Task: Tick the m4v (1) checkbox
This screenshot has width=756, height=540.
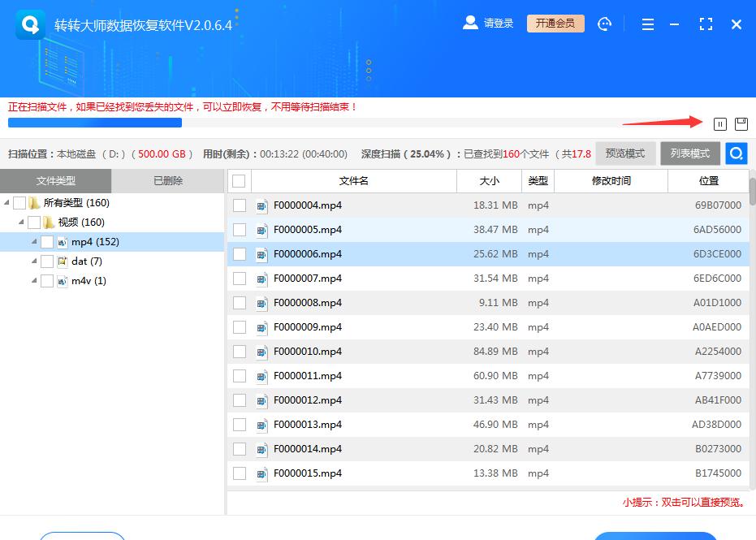Action: (47, 281)
